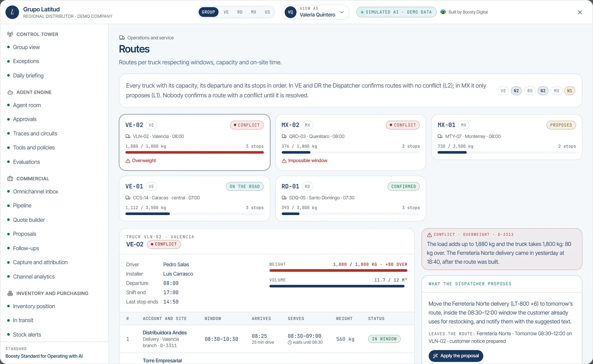The height and width of the screenshot is (364, 593).
Task: Open Boosty Standard for Operating with AI link
Action: coord(44,356)
